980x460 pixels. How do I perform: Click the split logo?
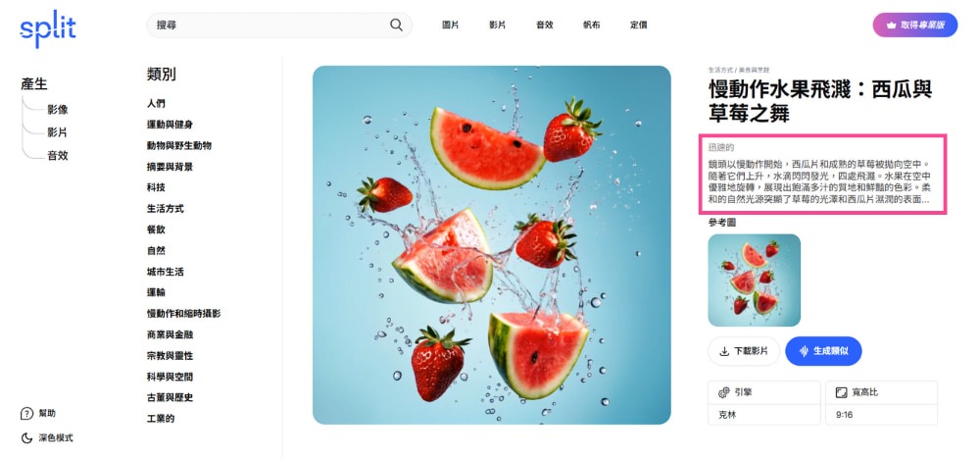[48, 28]
